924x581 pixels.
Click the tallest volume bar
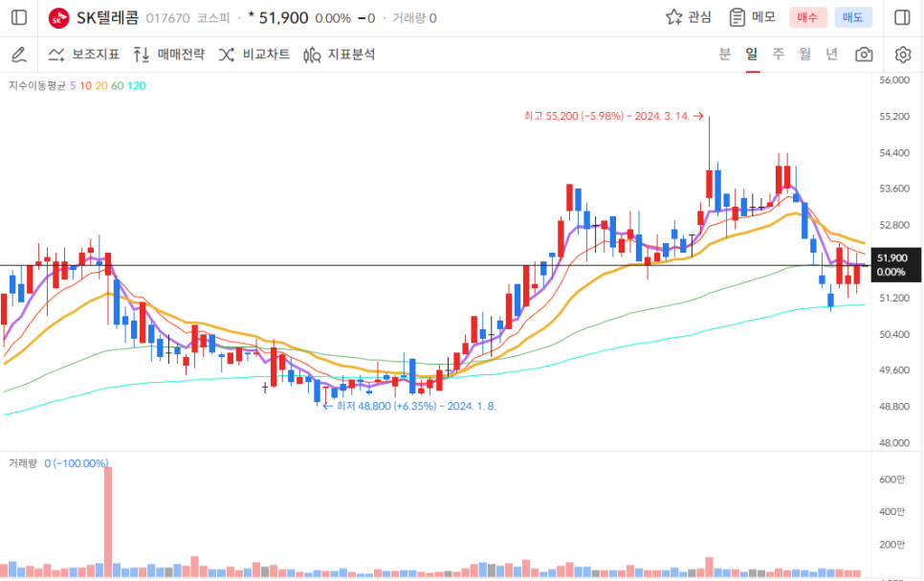point(108,522)
